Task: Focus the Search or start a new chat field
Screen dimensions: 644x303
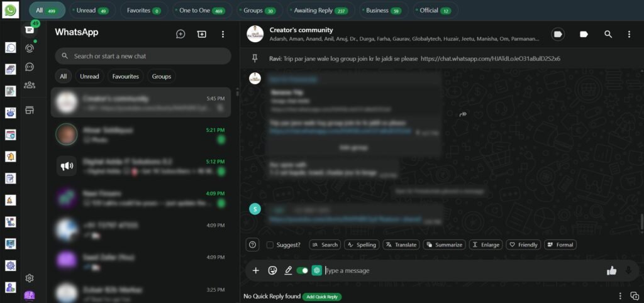Action: pyautogui.click(x=143, y=56)
